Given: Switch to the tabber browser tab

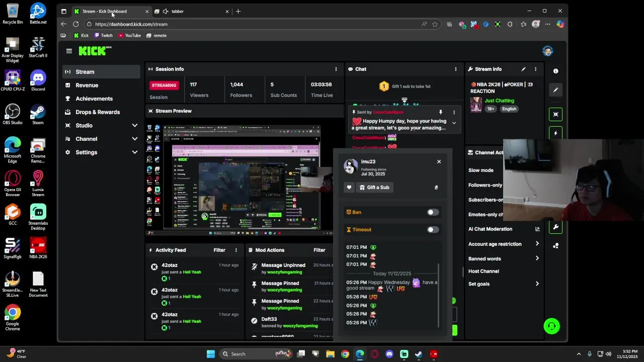Looking at the screenshot, I should coord(191,11).
